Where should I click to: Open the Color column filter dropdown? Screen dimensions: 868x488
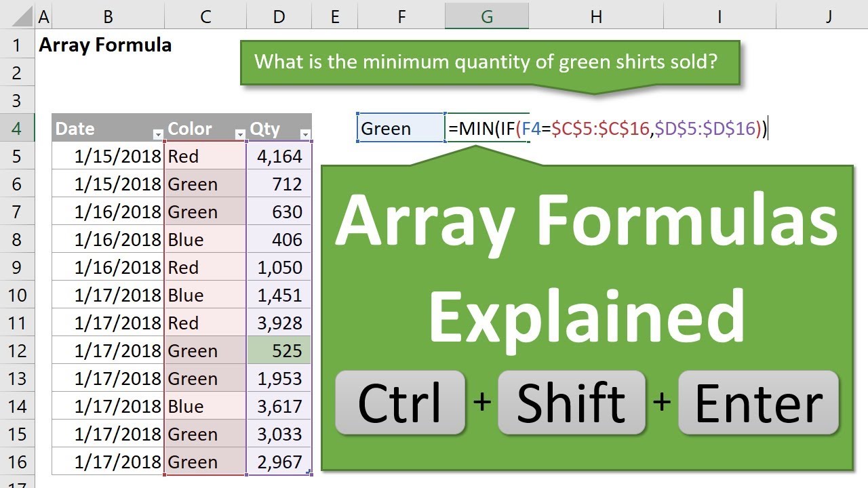pyautogui.click(x=239, y=134)
